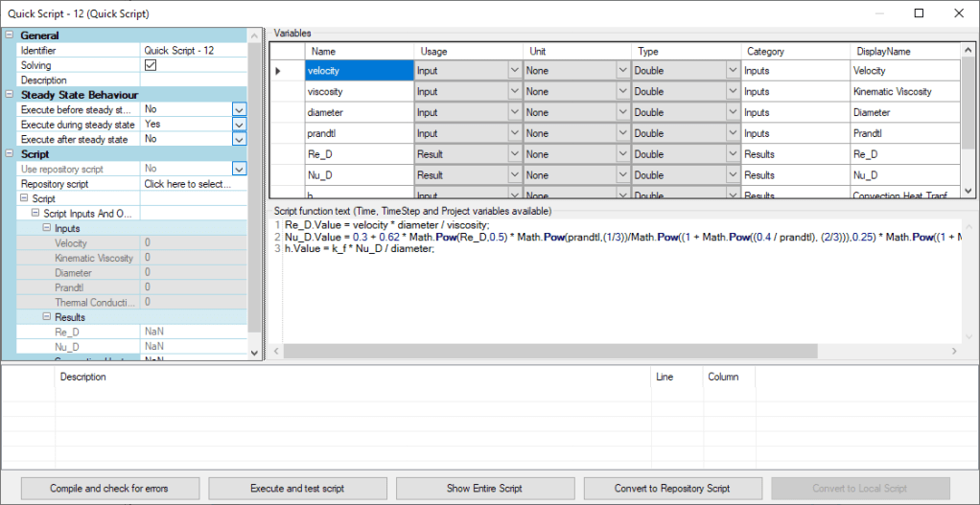This screenshot has height=505, width=980.
Task: Collapse the Results tree group
Action: 46,317
